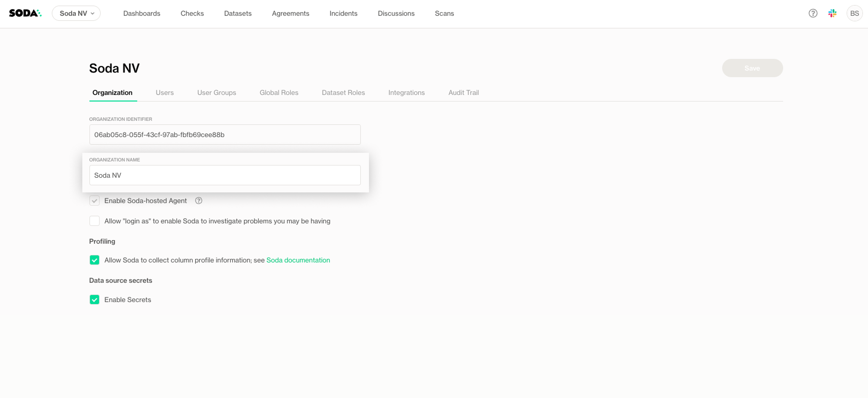Open the help question mark icon

click(x=813, y=13)
